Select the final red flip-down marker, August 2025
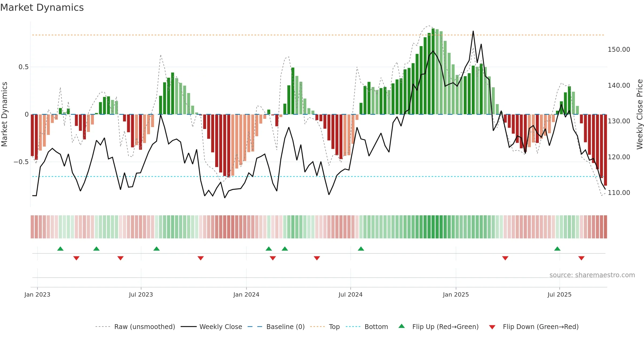 581,258
